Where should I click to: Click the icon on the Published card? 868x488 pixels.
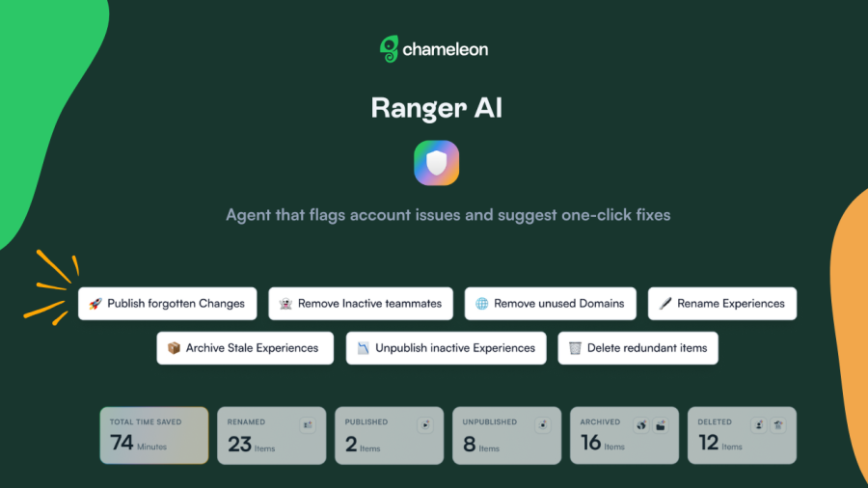pos(424,424)
